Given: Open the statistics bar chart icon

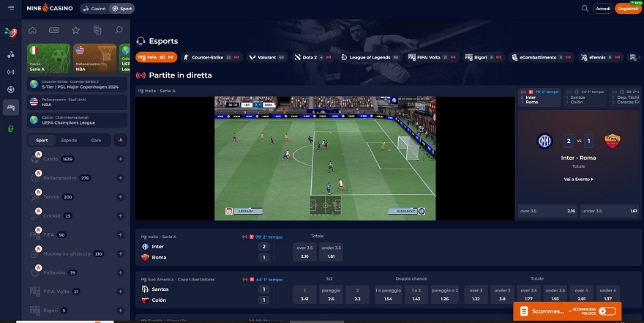Looking at the screenshot, I should click(120, 140).
